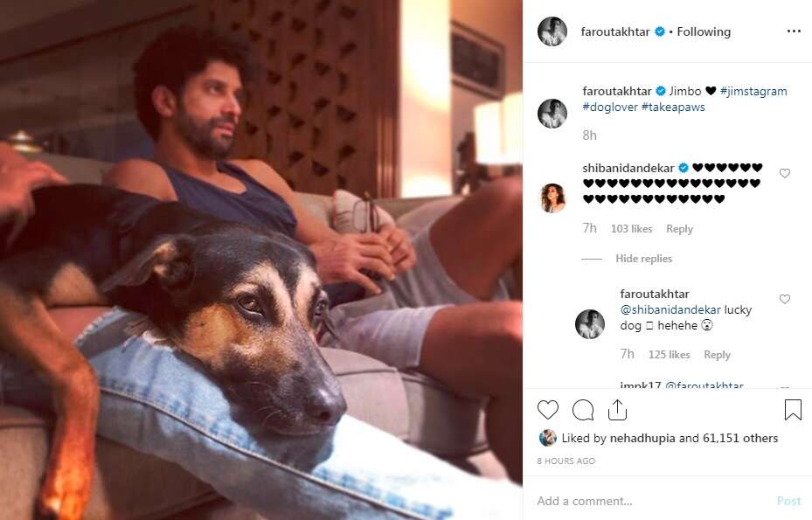Toggle Following status for faroutakhtar

[x=704, y=31]
